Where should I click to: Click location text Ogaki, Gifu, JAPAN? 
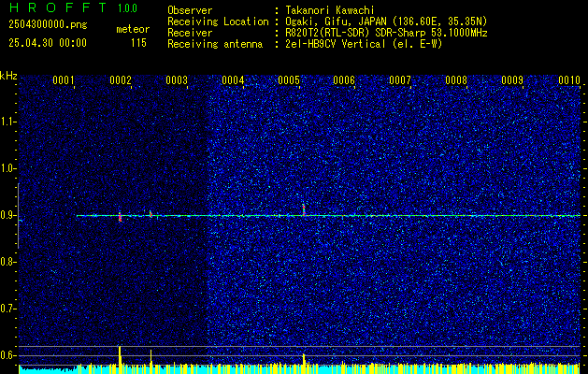click(x=336, y=22)
